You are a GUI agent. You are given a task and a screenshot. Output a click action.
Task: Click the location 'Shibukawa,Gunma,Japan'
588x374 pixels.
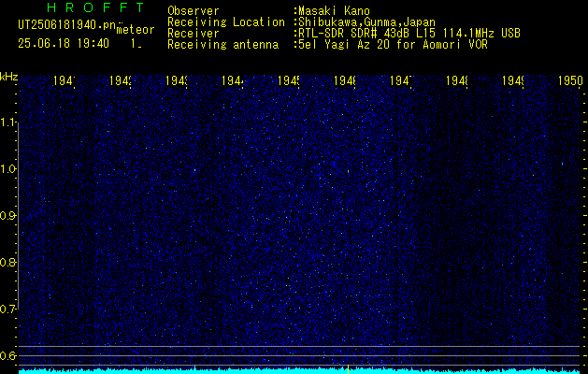click(366, 22)
